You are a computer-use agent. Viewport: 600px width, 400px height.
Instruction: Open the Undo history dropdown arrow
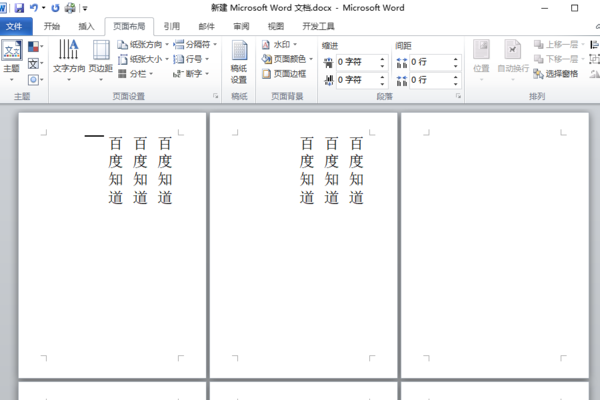pyautogui.click(x=43, y=8)
